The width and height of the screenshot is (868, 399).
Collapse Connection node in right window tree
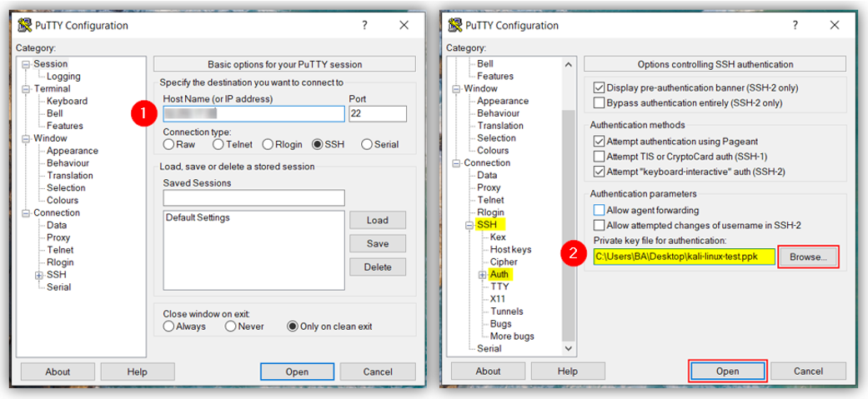[456, 163]
